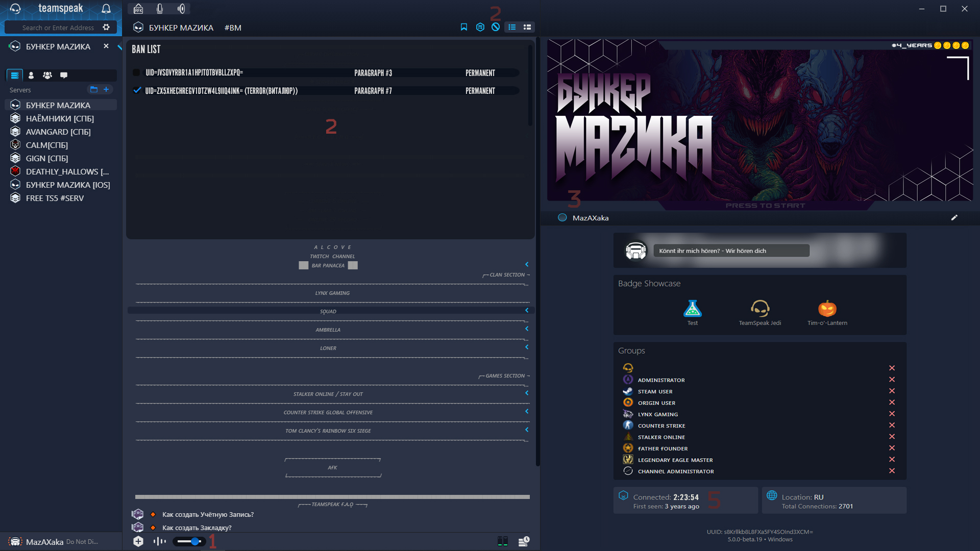The width and height of the screenshot is (980, 551).
Task: Uncheck the TERROR(ВИТАЛЮР) ban entry
Action: [x=136, y=90]
